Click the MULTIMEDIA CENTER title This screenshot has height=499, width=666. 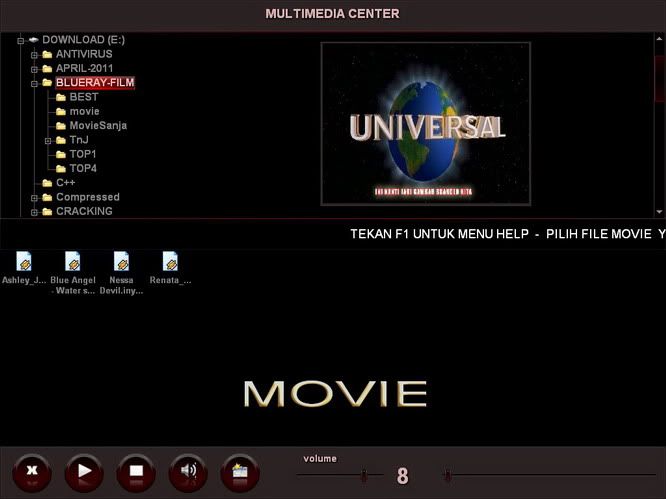(x=333, y=14)
